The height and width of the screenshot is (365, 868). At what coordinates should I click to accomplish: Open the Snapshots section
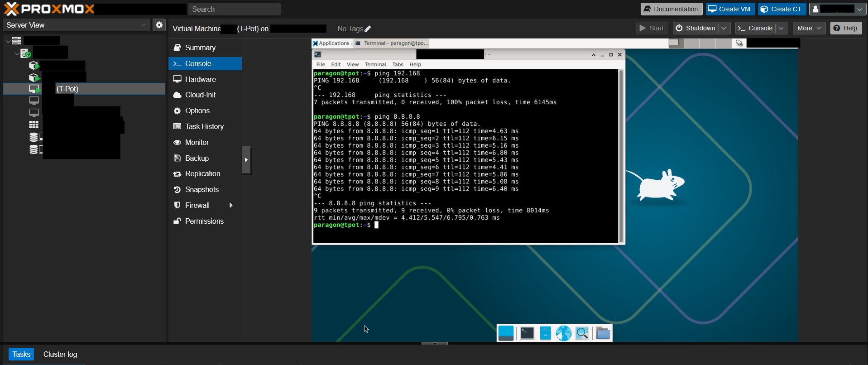[201, 189]
